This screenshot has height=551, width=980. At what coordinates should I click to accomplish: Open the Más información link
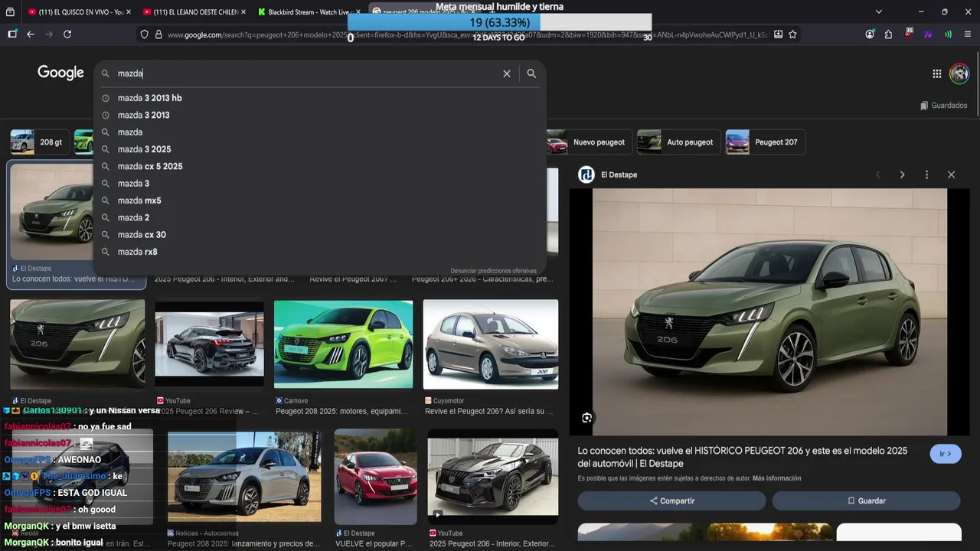tap(776, 478)
